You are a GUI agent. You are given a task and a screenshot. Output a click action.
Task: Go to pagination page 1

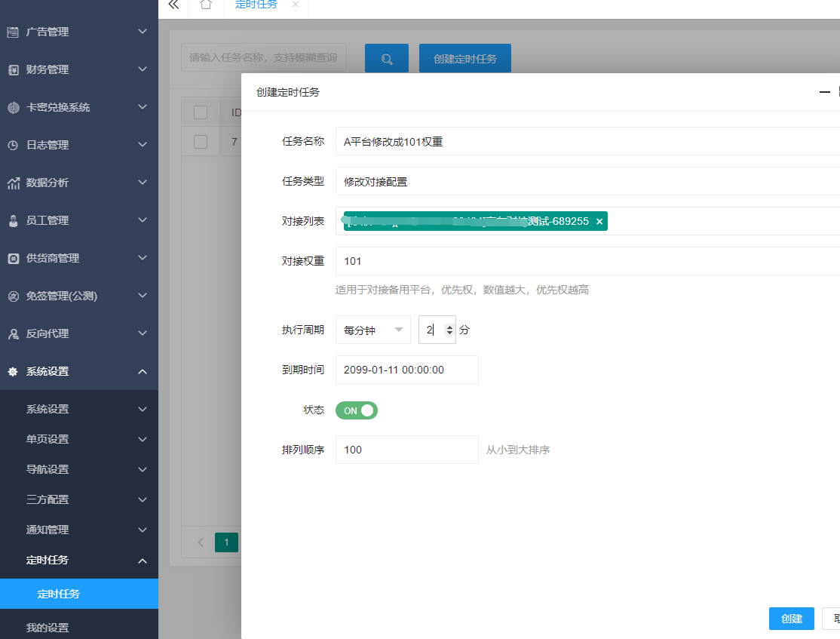click(x=227, y=542)
